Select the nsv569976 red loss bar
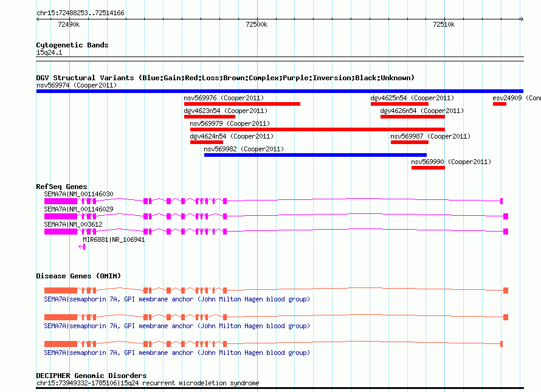 click(242, 104)
